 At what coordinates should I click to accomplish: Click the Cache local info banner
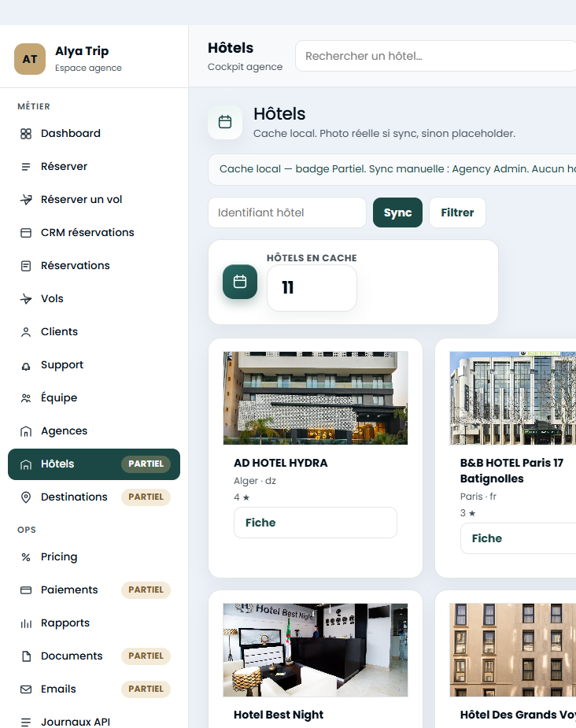tap(392, 169)
